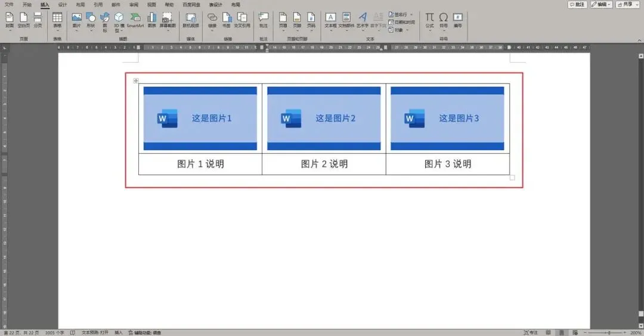
Task: Click the caption cell 图片 3 说明
Action: click(448, 164)
